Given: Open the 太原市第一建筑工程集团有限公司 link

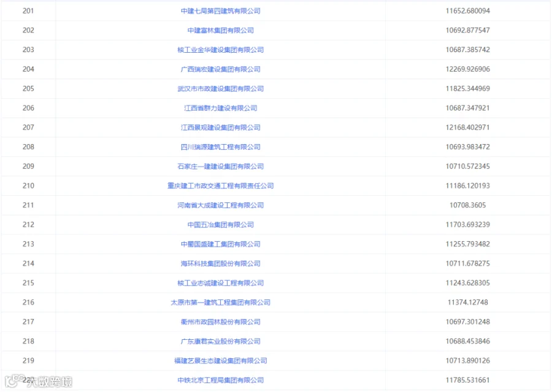Looking at the screenshot, I should pos(220,302).
